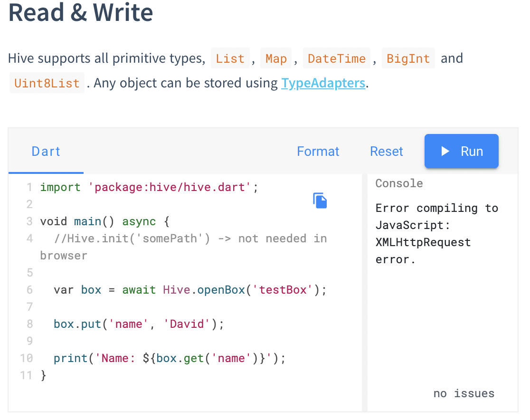Select the List inline code chip
The width and height of the screenshot is (530, 420).
[230, 58]
